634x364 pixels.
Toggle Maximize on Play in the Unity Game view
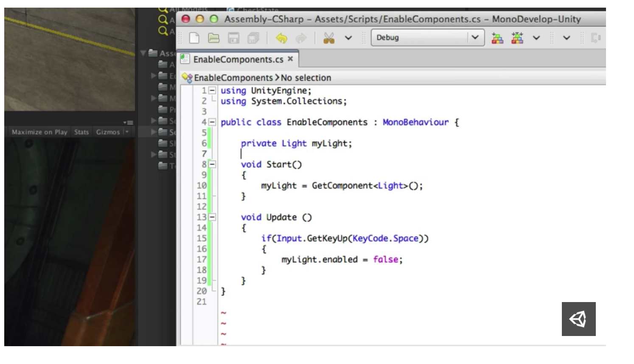39,132
